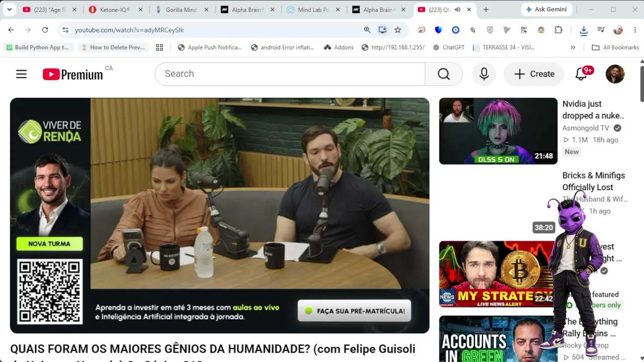
Task: Expand the tab search chevron
Action: [10, 10]
